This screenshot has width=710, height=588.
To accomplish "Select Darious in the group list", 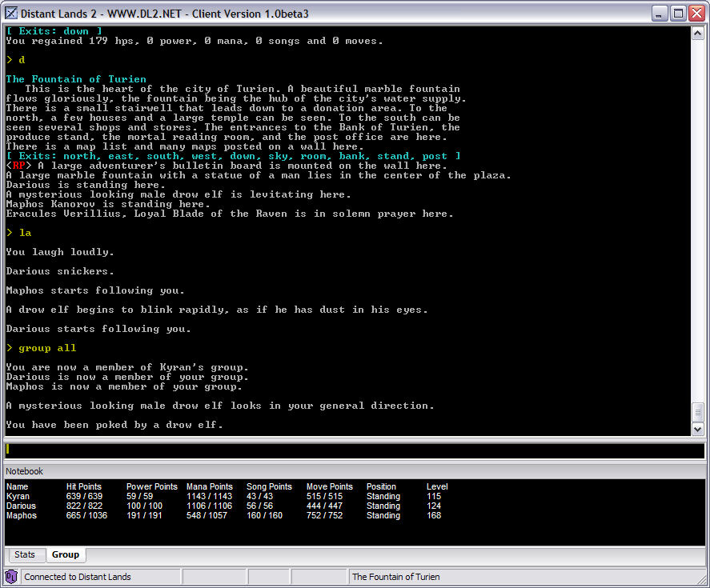I will [22, 506].
